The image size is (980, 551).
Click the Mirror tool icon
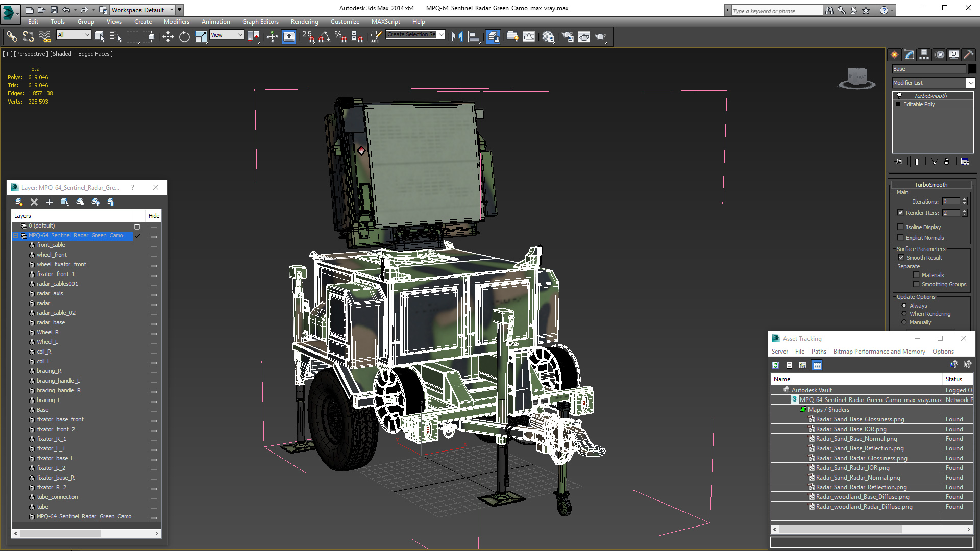click(457, 36)
